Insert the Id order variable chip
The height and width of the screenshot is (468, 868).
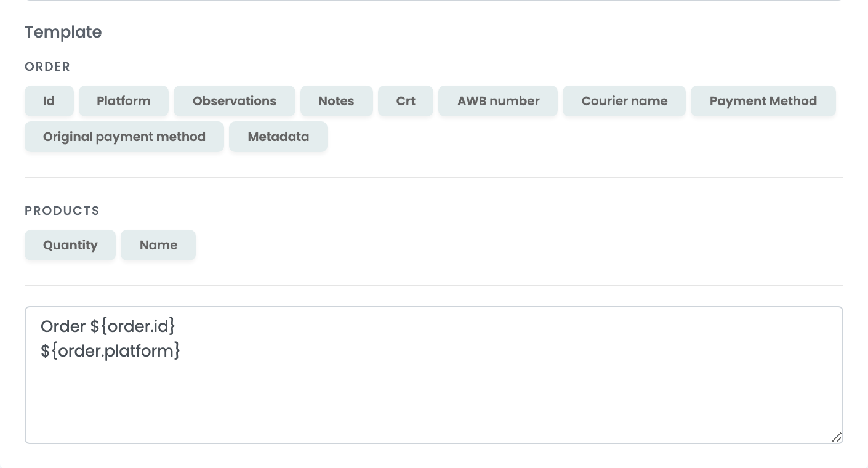coord(49,101)
